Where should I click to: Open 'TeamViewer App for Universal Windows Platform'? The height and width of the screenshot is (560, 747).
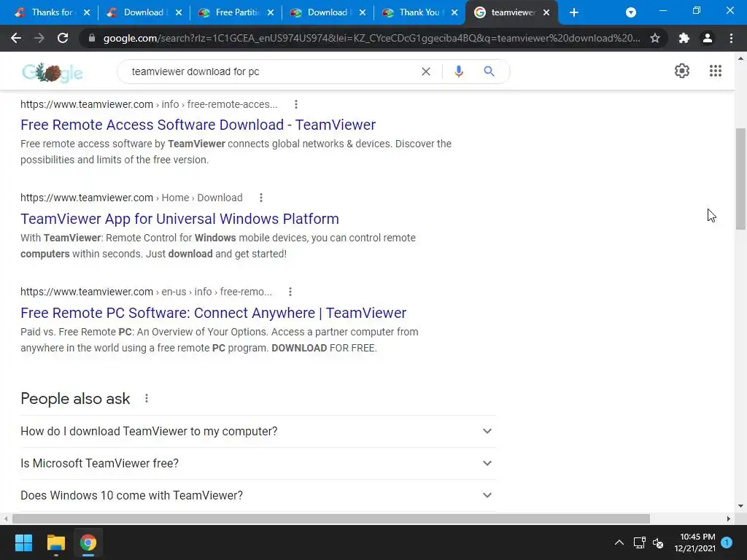pos(179,219)
